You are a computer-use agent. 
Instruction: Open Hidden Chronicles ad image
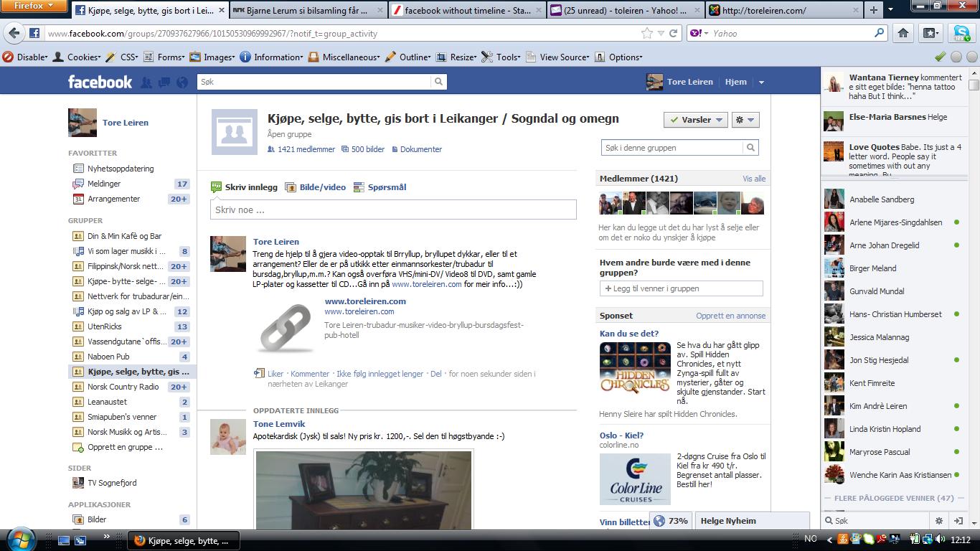[636, 367]
